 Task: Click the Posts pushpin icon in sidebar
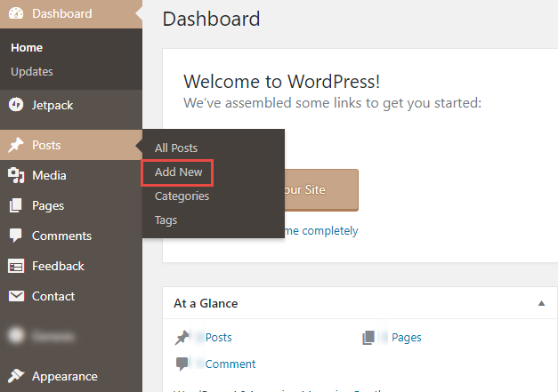point(16,145)
